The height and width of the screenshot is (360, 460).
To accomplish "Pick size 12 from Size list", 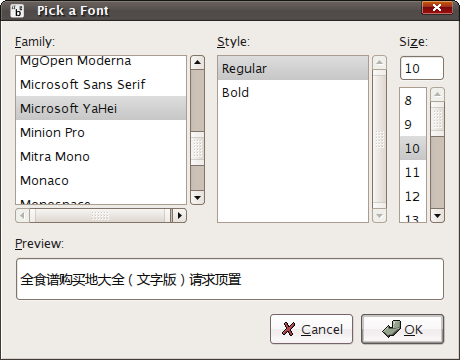I will point(413,196).
